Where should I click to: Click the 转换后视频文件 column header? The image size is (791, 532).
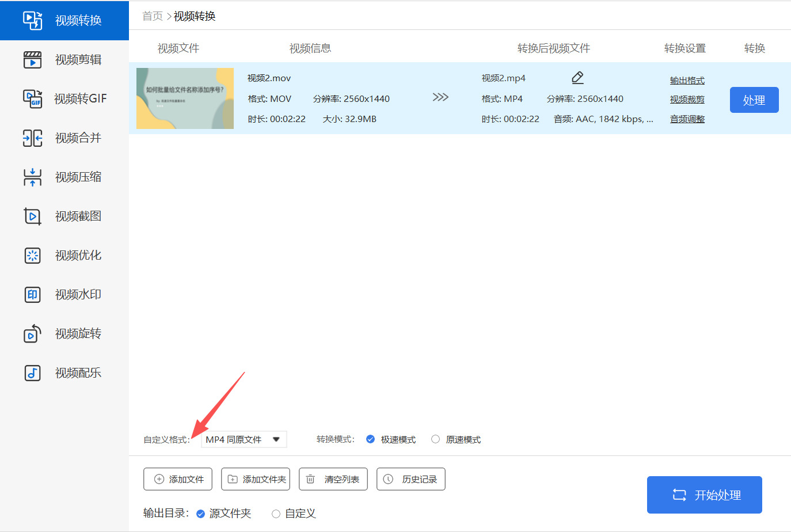554,48
